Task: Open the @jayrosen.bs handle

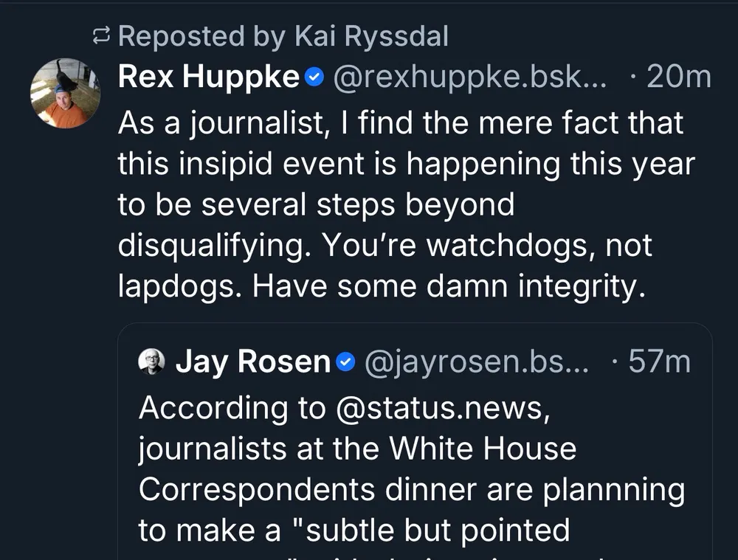Action: [x=477, y=362]
